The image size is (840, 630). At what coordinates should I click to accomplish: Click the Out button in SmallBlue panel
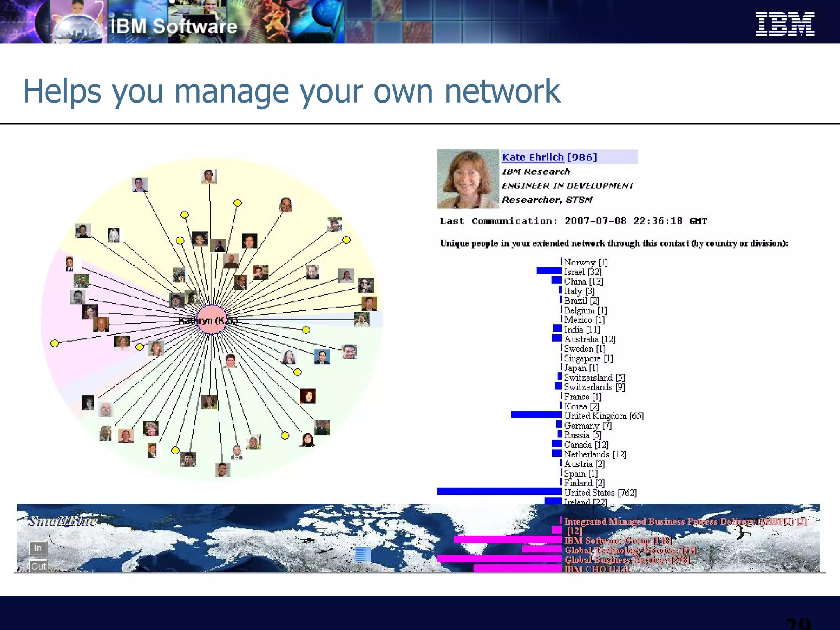pyautogui.click(x=39, y=566)
